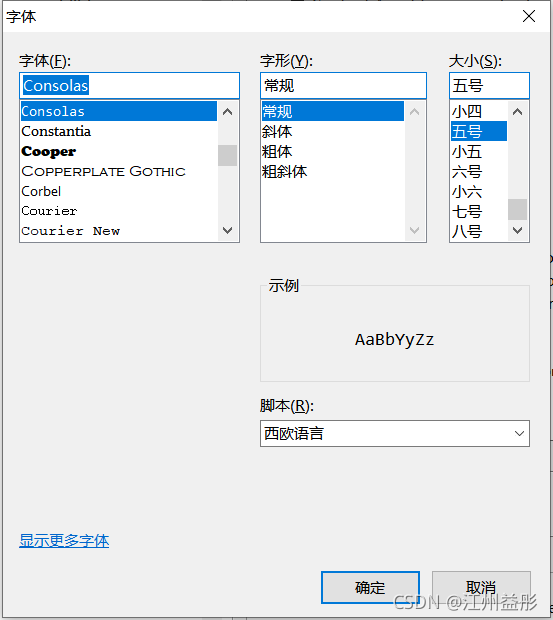Click the font name field containing Consolas

(x=129, y=85)
